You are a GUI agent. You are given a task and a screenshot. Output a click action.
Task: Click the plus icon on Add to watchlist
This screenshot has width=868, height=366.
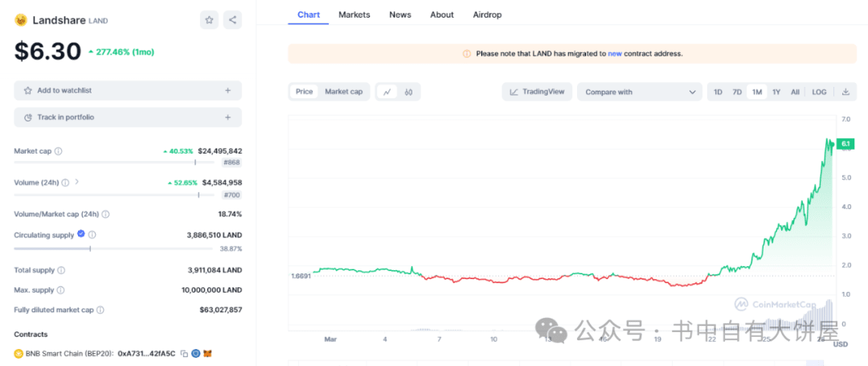point(227,90)
